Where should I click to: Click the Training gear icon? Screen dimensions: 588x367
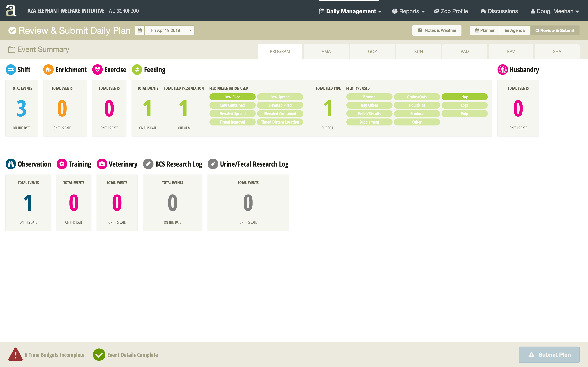click(x=62, y=164)
